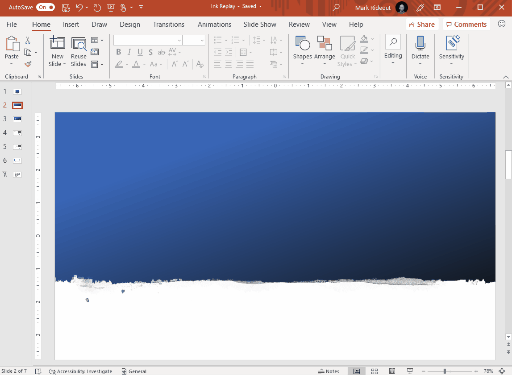Open the Comments pane

466,24
